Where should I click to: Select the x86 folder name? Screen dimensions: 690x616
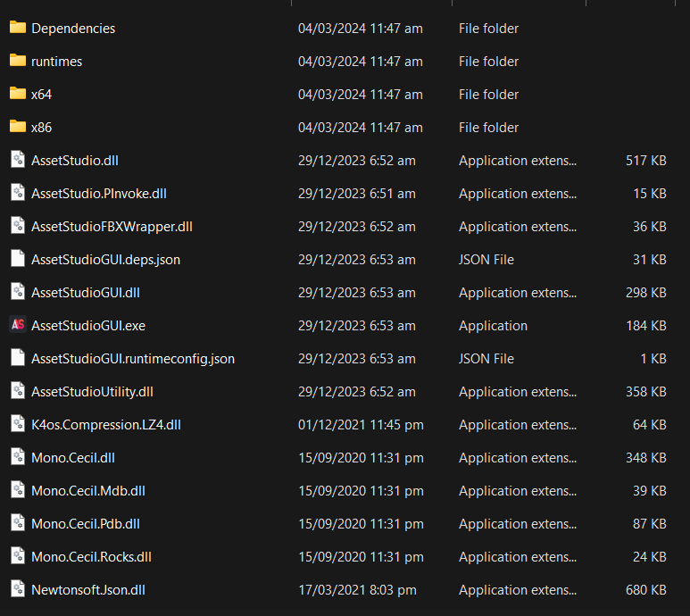click(x=41, y=128)
